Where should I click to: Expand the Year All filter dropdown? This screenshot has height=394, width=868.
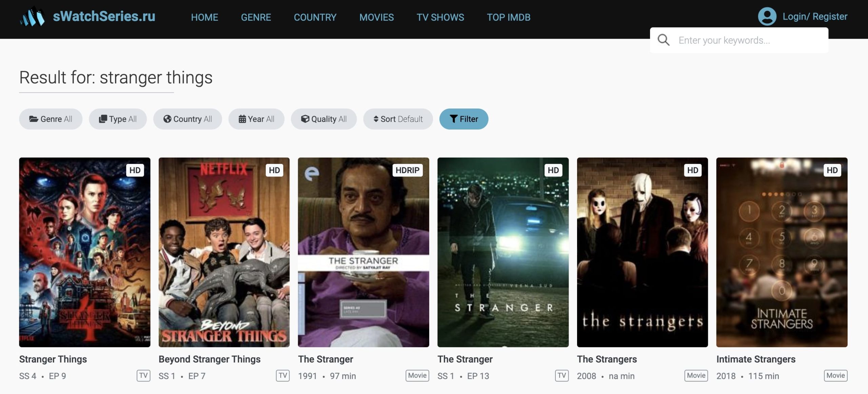point(256,119)
